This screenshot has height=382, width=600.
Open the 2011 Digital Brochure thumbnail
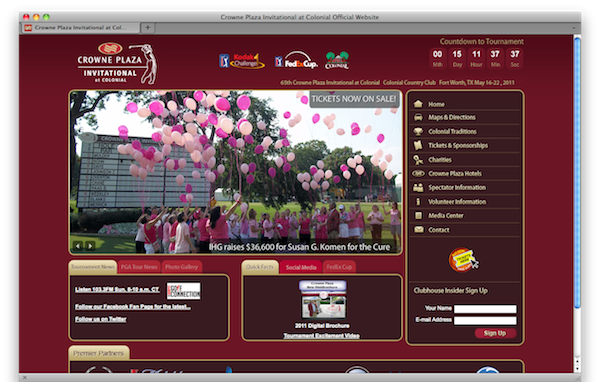tap(323, 300)
